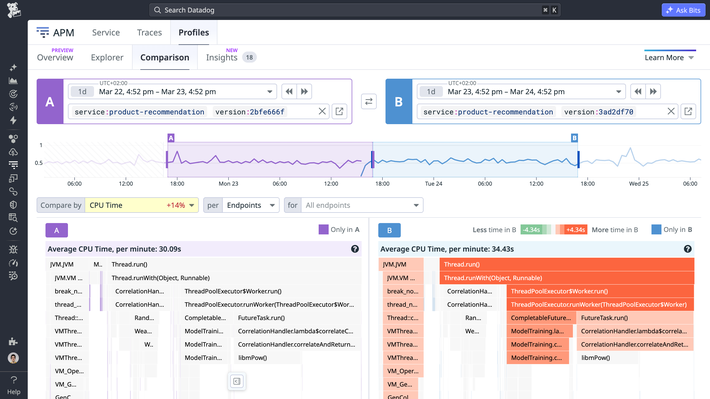Image resolution: width=710 pixels, height=399 pixels.
Task: Click the version:3ad2df70 tag in query B
Action: [599, 112]
